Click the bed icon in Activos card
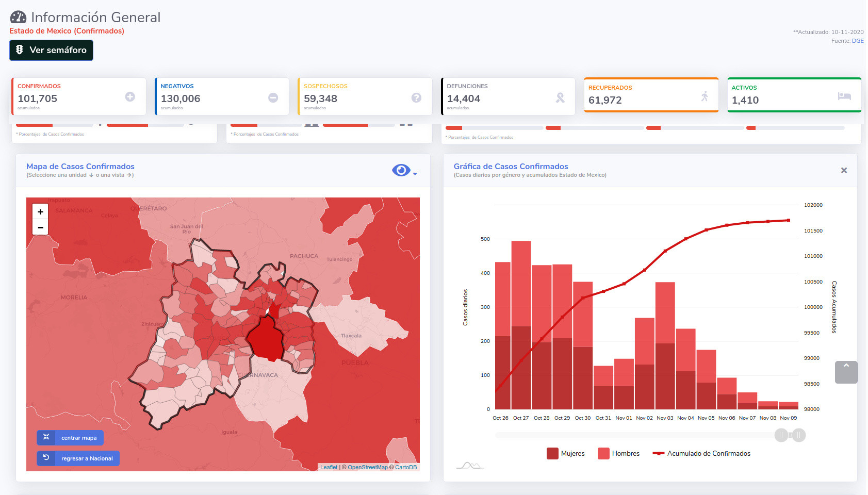This screenshot has height=495, width=868. click(x=844, y=96)
